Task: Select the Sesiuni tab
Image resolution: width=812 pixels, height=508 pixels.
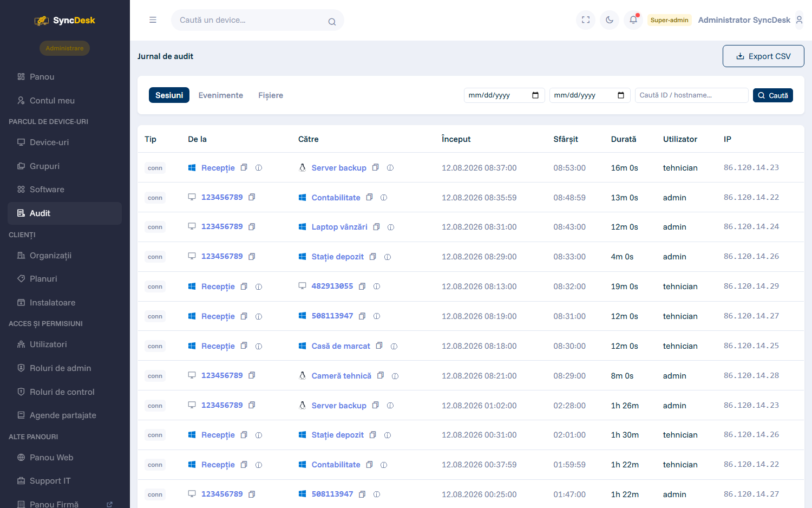Action: click(169, 95)
